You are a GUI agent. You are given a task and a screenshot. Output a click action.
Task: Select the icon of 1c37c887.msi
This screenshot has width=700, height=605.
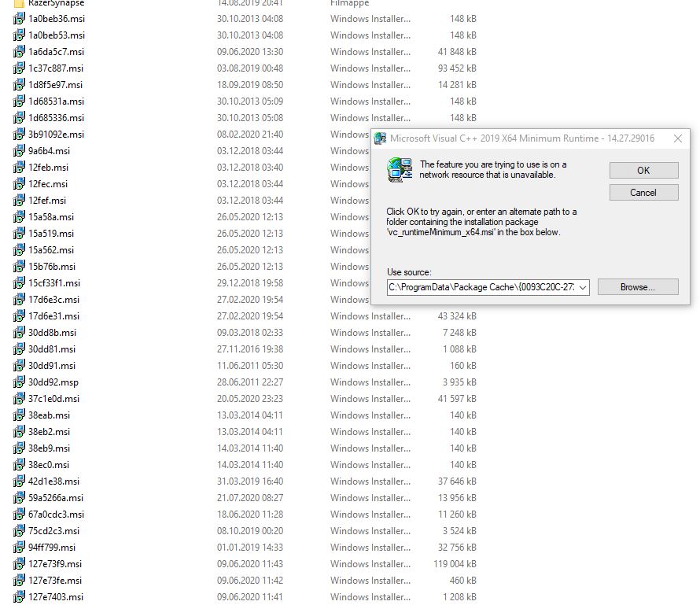(x=19, y=68)
